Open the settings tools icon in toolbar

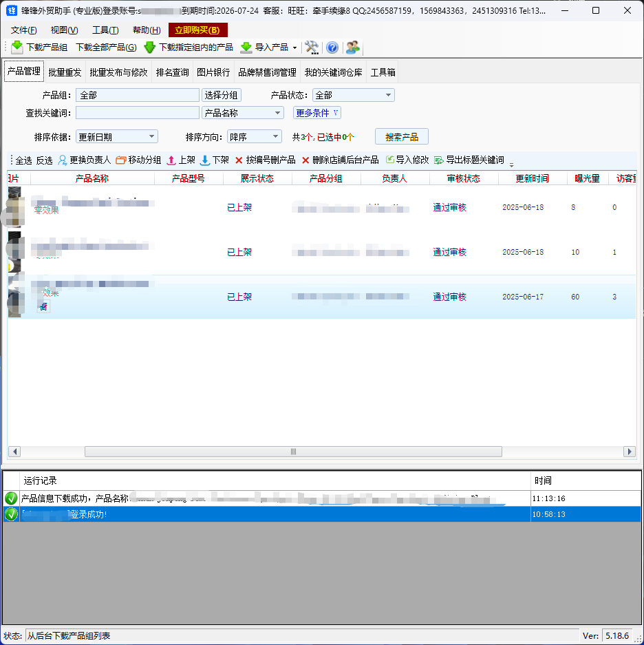point(312,47)
